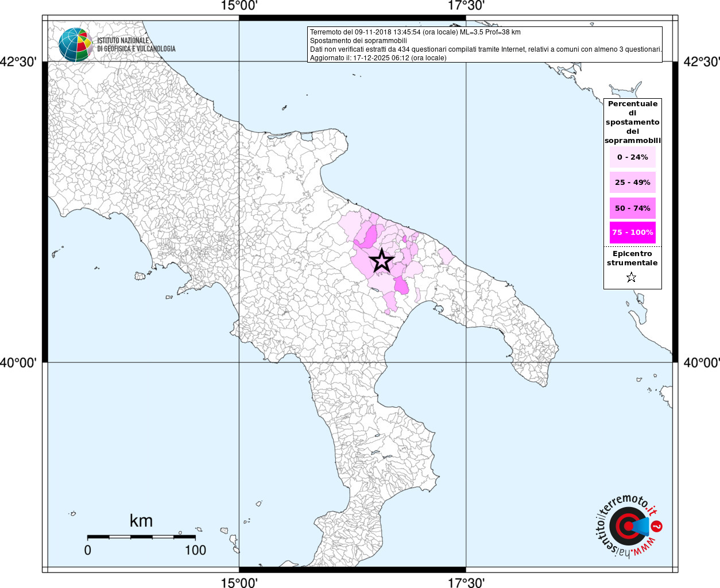Click the 'Spostamento dei soprammobili' subtitle line
The image size is (720, 588).
click(x=358, y=41)
